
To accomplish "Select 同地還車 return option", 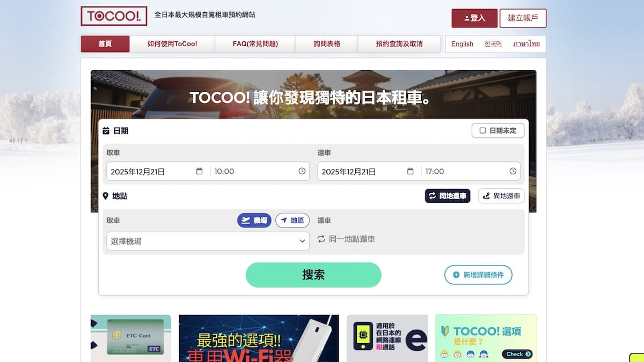I will click(x=448, y=196).
